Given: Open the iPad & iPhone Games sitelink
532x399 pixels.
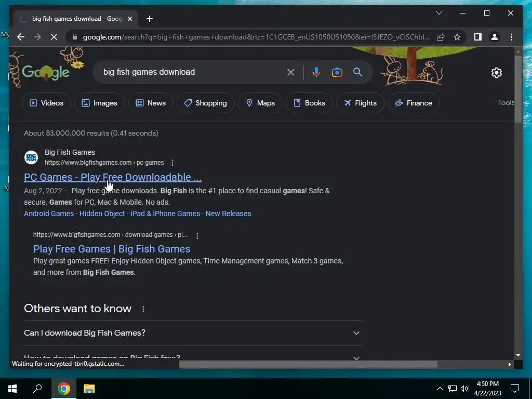Looking at the screenshot, I should 165,214.
